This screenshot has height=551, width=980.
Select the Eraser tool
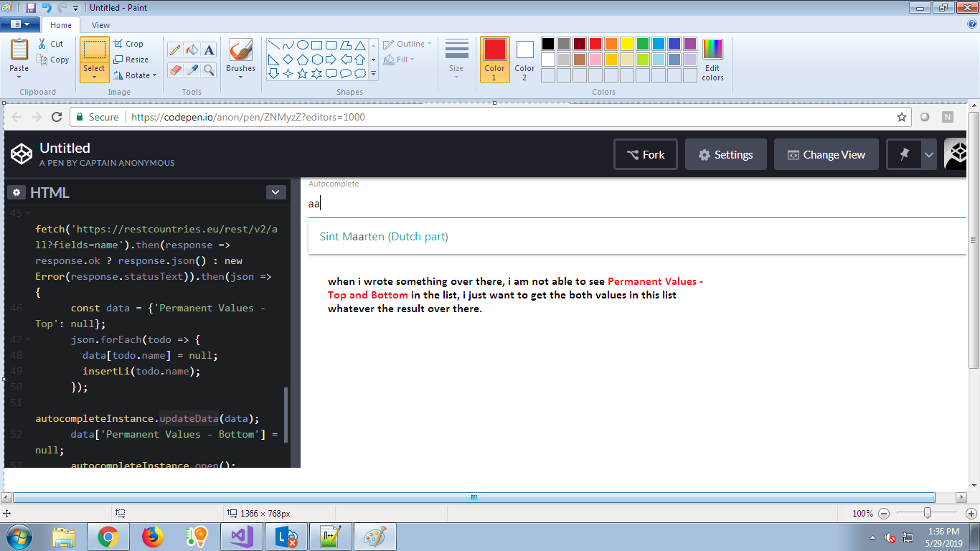[174, 70]
